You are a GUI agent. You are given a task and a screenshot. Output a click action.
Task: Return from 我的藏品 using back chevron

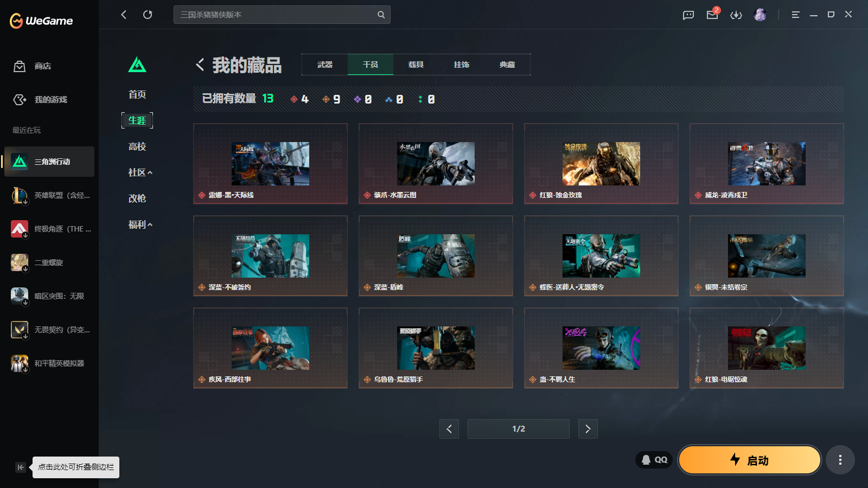(x=200, y=65)
